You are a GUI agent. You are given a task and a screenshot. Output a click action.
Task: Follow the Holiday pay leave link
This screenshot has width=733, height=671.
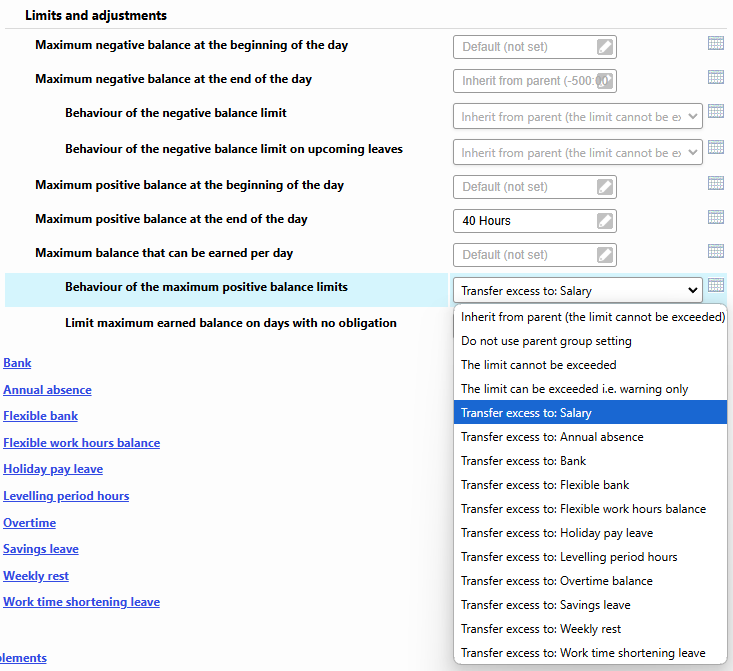(x=53, y=469)
